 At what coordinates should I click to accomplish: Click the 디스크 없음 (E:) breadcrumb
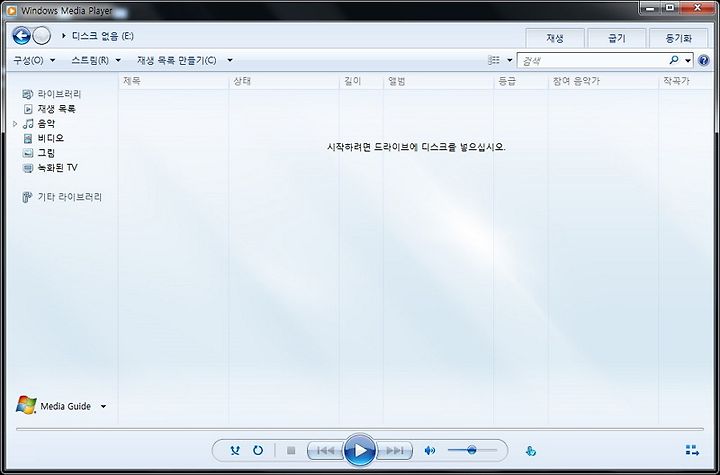(103, 35)
